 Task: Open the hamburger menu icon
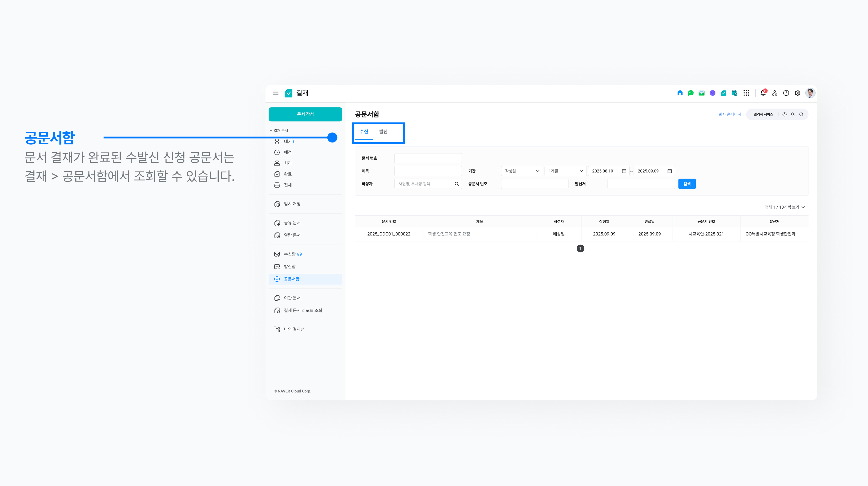(x=276, y=93)
